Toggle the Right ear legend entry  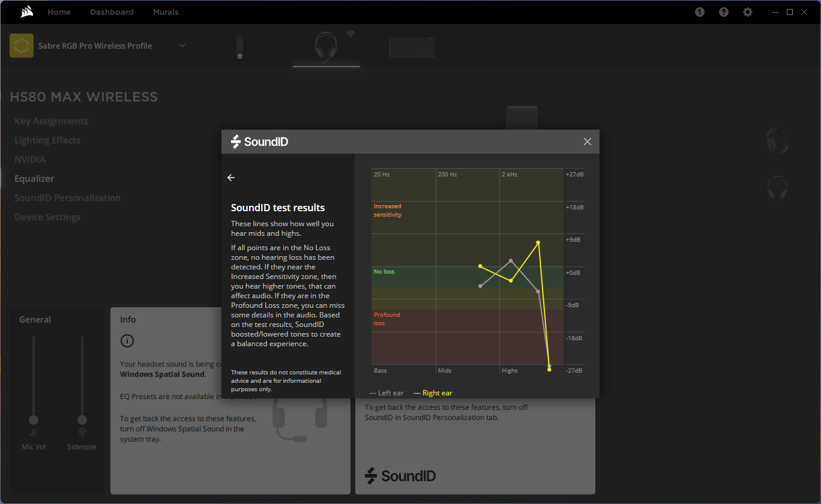[x=433, y=393]
